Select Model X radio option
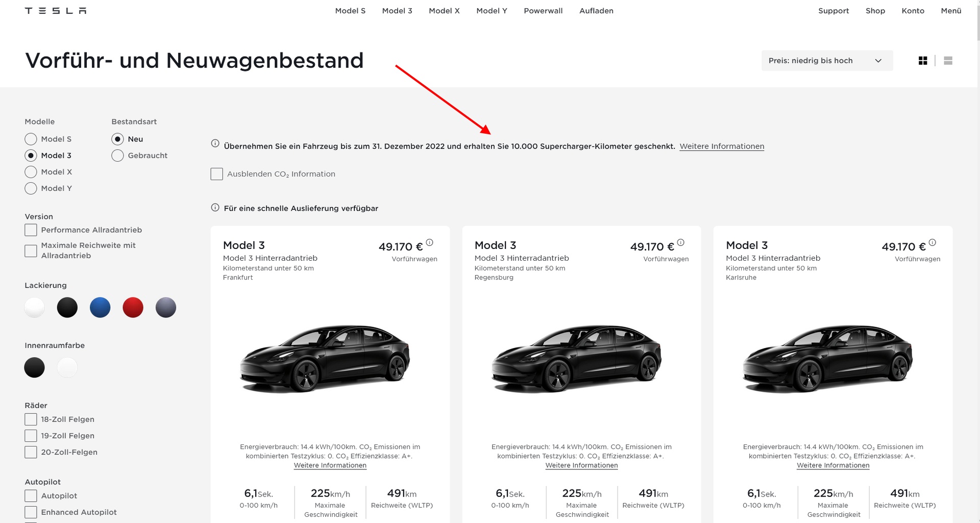Viewport: 980px width, 523px height. click(31, 172)
